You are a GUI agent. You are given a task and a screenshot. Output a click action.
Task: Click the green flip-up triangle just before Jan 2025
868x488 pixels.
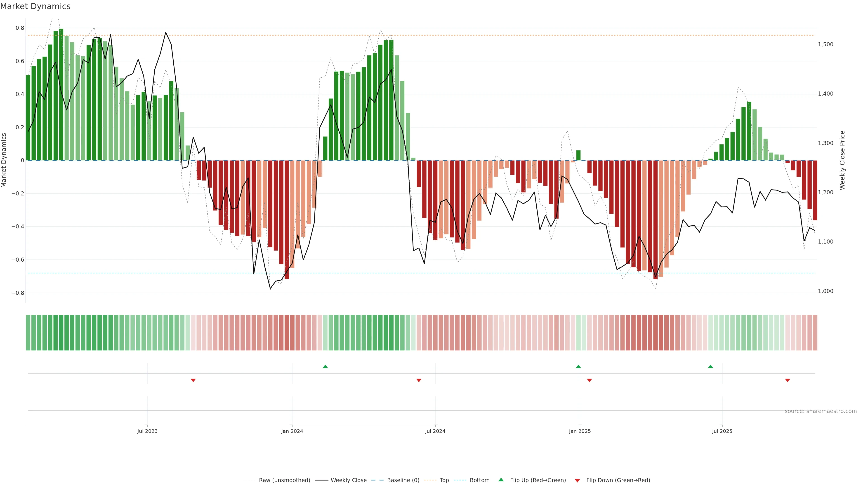578,366
